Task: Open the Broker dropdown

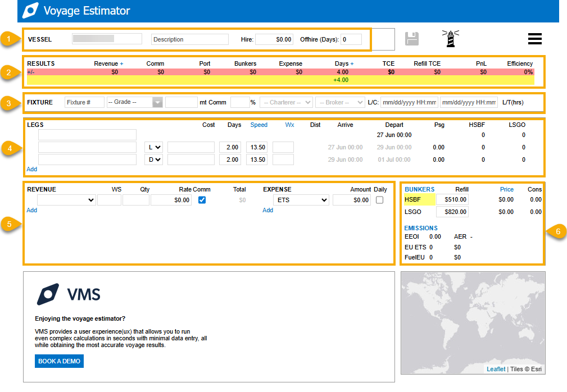Action: (x=340, y=102)
